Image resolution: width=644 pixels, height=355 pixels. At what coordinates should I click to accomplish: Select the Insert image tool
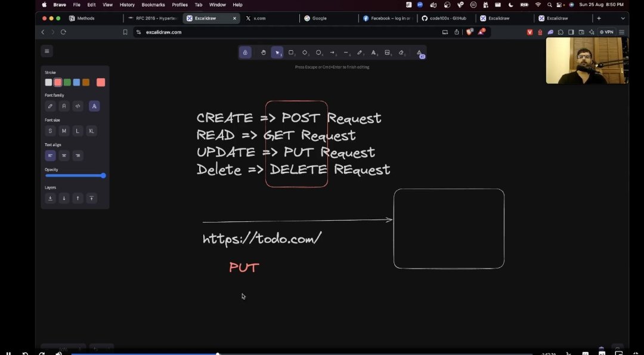(x=388, y=53)
